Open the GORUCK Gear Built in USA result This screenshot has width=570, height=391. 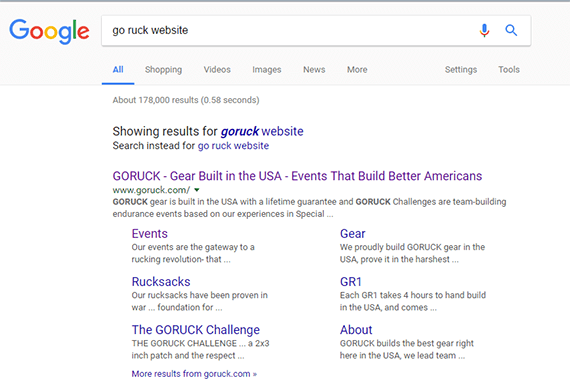(297, 176)
